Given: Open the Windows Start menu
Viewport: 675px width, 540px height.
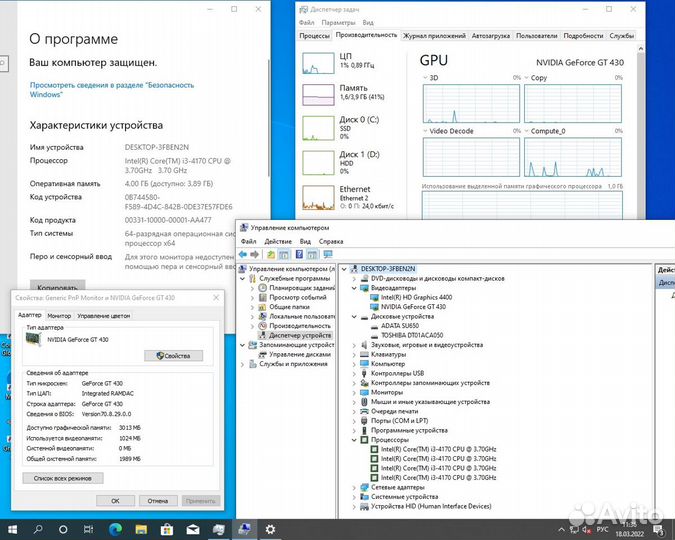Looking at the screenshot, I should pos(12,529).
